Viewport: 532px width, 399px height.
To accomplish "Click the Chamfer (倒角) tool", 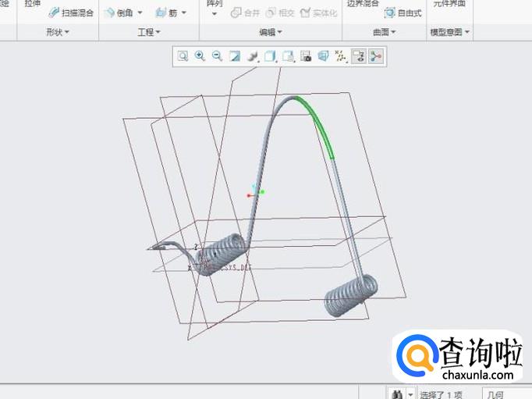I will click(119, 13).
